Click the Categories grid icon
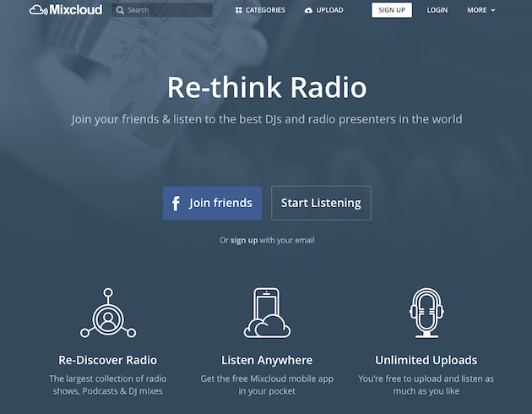 point(238,10)
